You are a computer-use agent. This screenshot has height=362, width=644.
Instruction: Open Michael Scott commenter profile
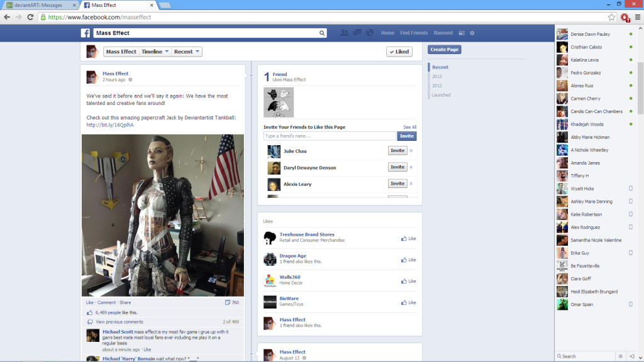click(x=118, y=332)
